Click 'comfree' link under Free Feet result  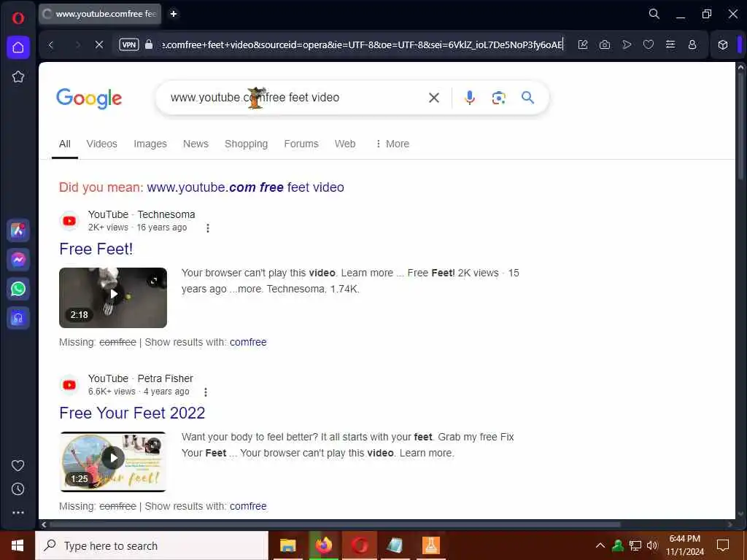(x=248, y=343)
